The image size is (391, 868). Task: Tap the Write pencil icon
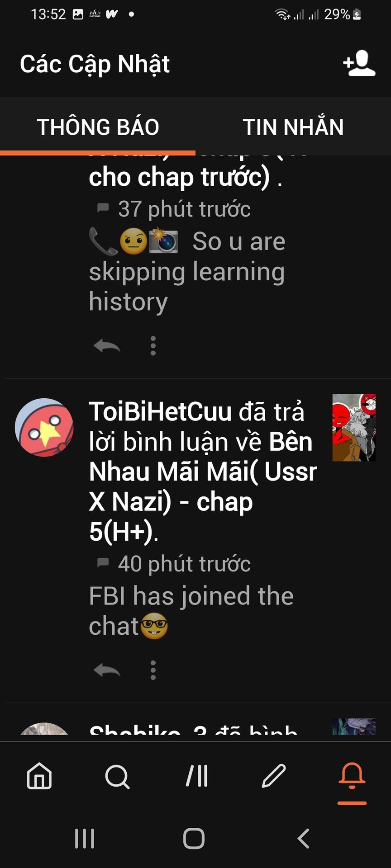click(x=274, y=776)
